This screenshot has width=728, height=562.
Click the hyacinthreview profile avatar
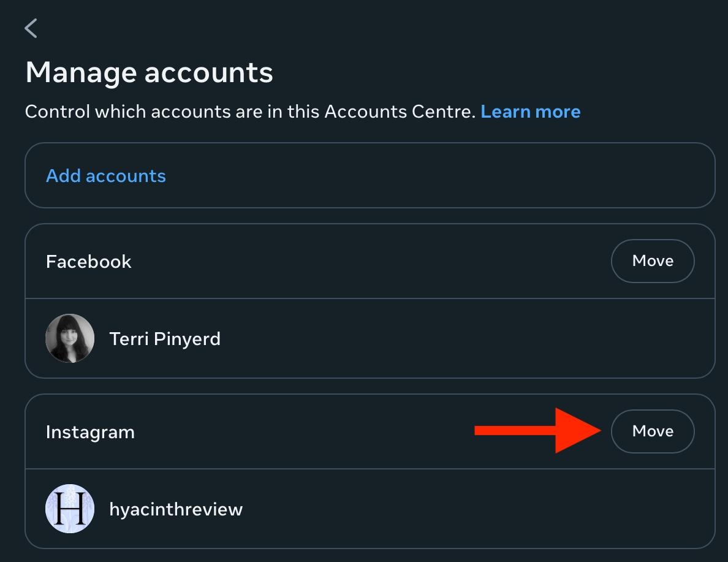[x=69, y=509]
